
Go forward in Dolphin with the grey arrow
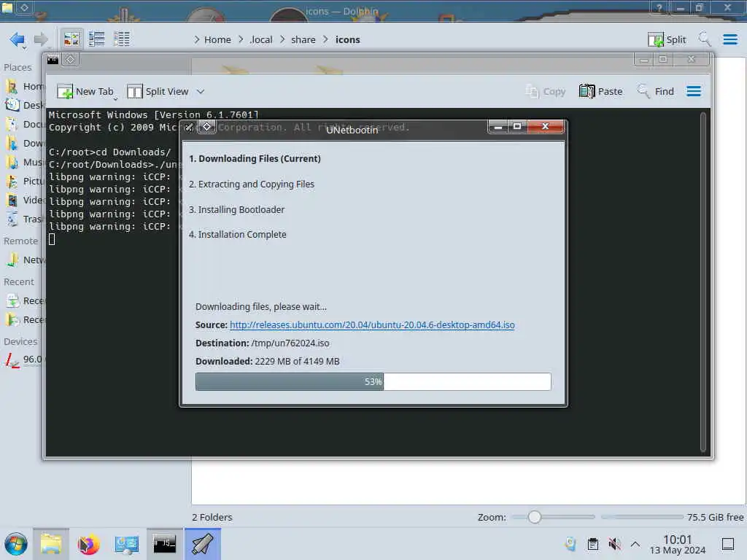pyautogui.click(x=41, y=39)
